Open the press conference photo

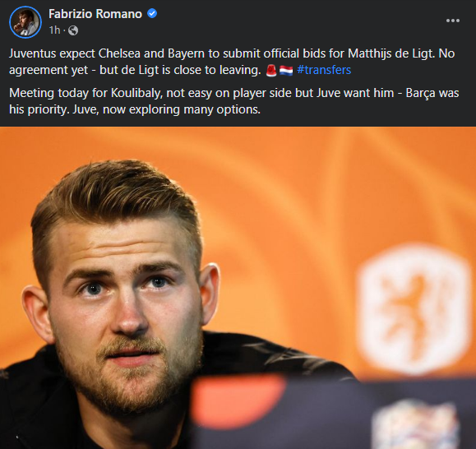tap(238, 288)
